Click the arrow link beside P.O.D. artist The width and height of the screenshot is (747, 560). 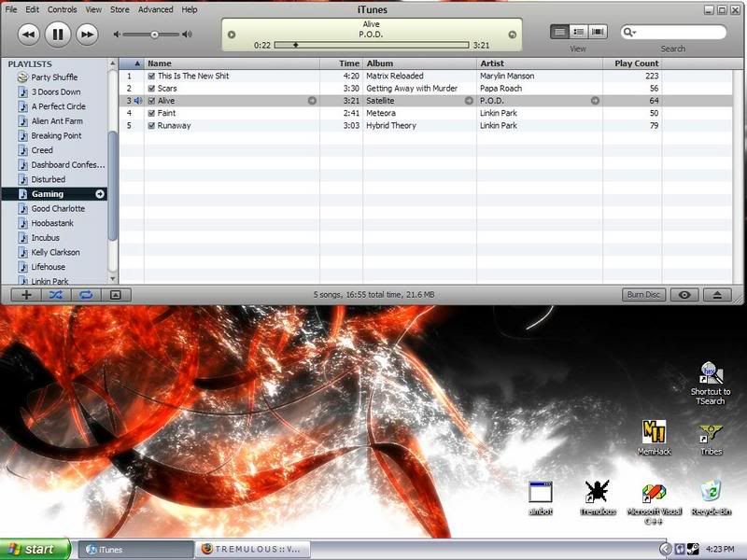click(595, 101)
